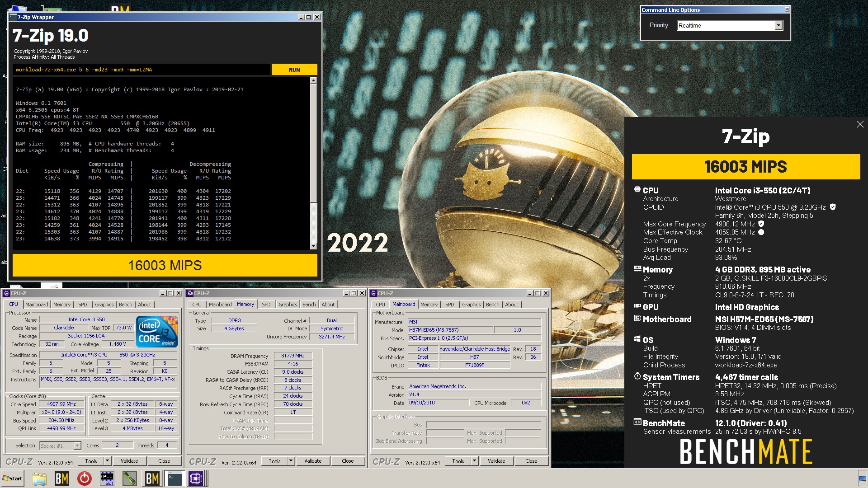Switch to the Mainboard tab in the CPU-Z CPU window
The height and width of the screenshot is (488, 868).
click(x=37, y=305)
